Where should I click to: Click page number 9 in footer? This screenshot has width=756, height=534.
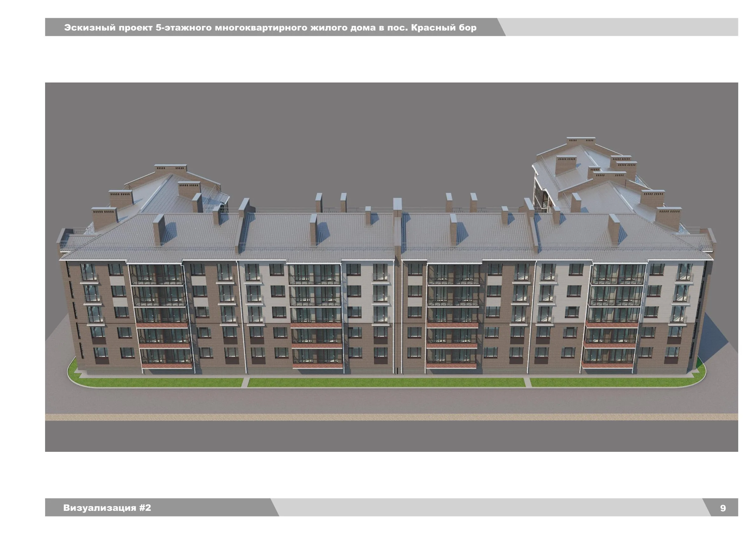click(x=723, y=508)
